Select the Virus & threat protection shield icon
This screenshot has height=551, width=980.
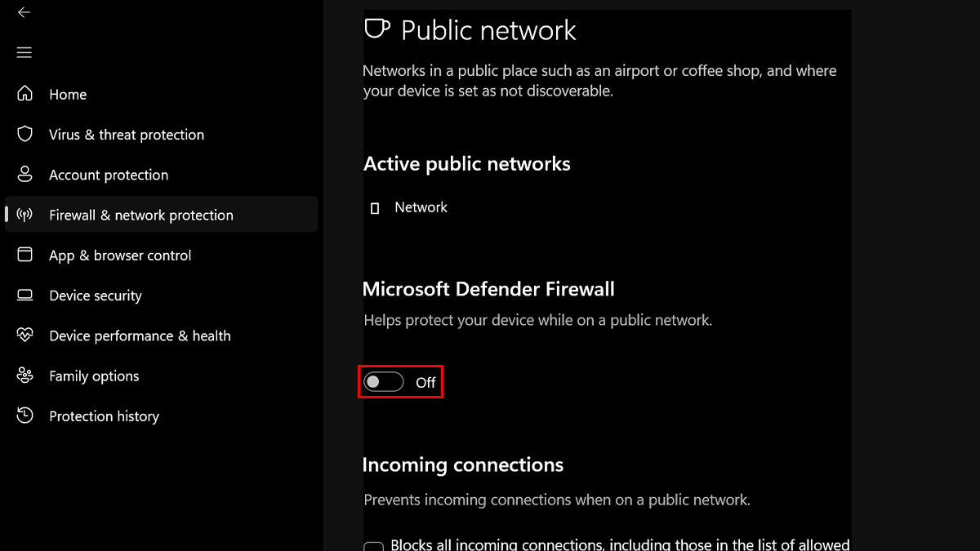point(24,134)
